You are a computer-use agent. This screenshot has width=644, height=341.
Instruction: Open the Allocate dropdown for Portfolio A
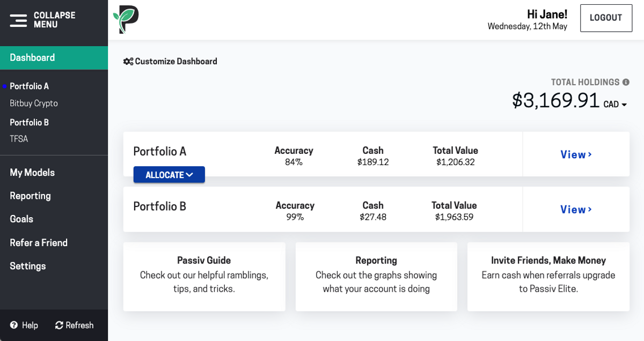169,174
